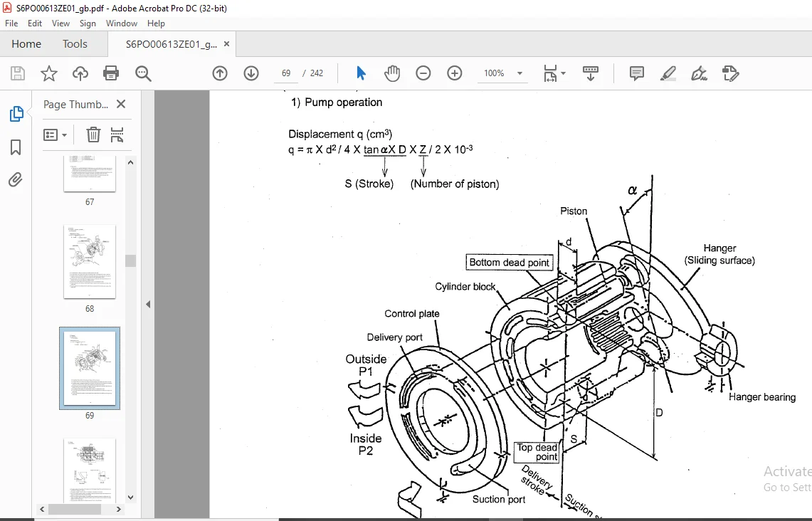
Task: Click thumbnails horizontal scroll right arrow
Action: coord(119,509)
